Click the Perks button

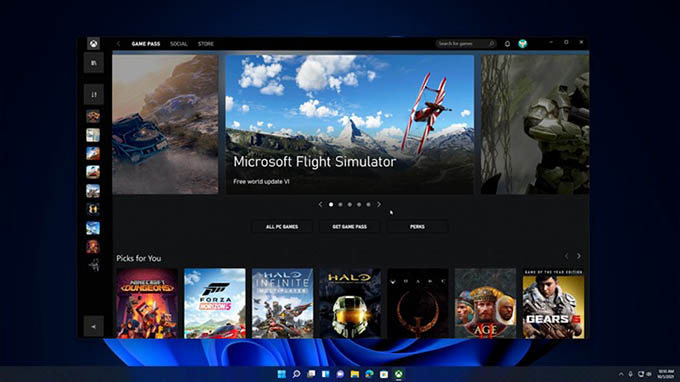417,227
